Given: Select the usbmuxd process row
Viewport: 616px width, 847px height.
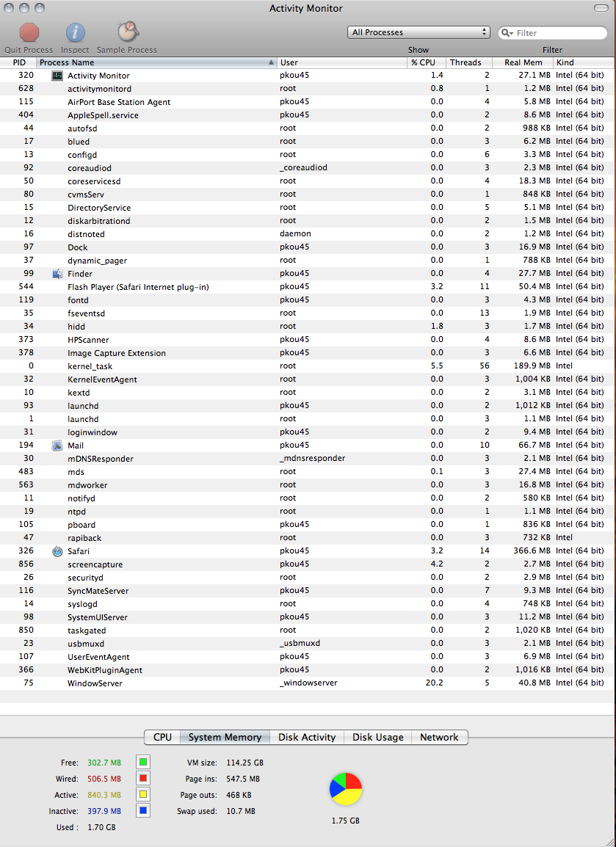Looking at the screenshot, I should 307,644.
